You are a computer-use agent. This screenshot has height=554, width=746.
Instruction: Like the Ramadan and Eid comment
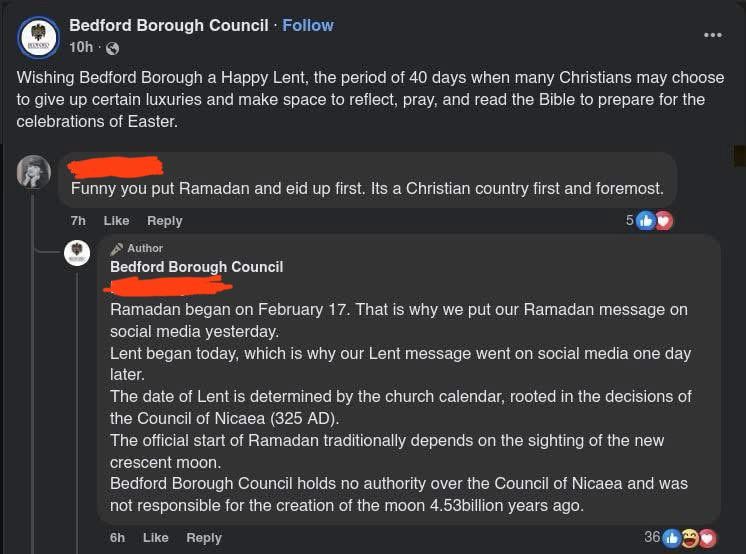pos(116,220)
